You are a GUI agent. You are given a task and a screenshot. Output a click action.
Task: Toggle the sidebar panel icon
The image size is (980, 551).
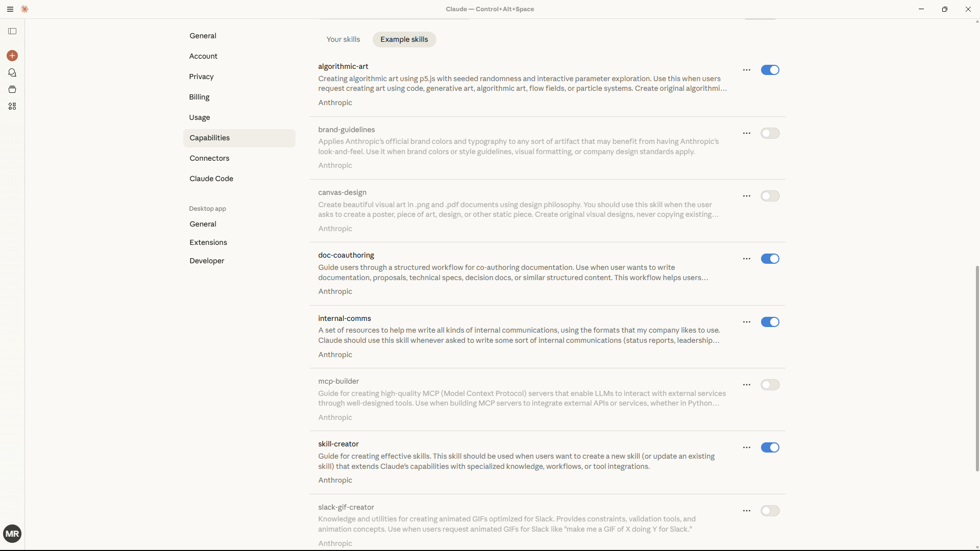coord(12,32)
